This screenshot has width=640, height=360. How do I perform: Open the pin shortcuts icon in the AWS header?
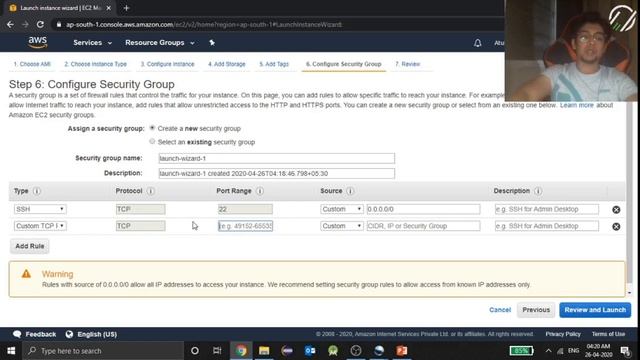212,42
